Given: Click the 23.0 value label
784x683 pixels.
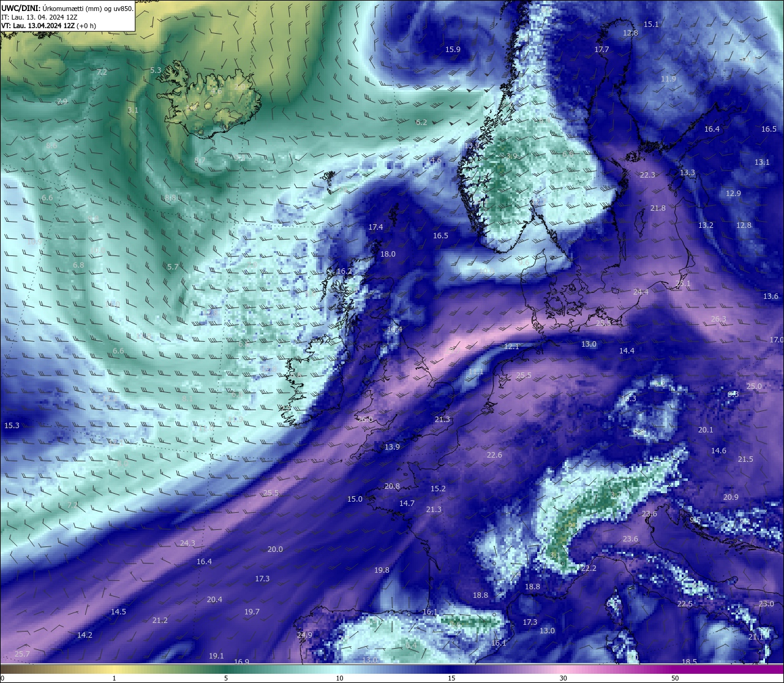Looking at the screenshot, I should 766,604.
